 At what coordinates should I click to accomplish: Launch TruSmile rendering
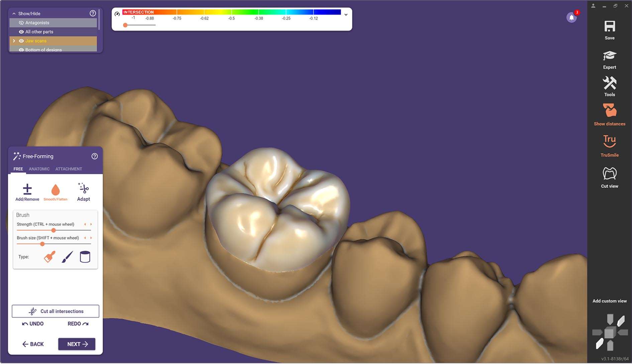pos(609,142)
